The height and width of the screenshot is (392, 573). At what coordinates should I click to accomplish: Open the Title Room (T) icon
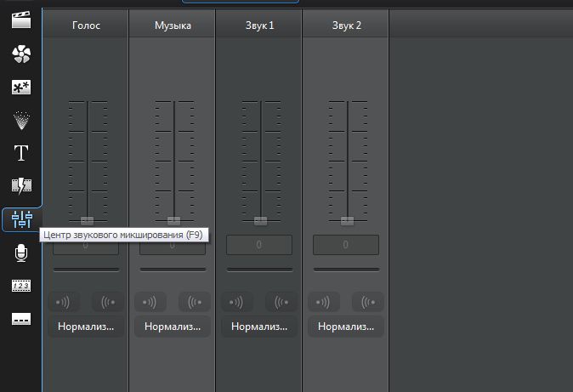pyautogui.click(x=21, y=153)
